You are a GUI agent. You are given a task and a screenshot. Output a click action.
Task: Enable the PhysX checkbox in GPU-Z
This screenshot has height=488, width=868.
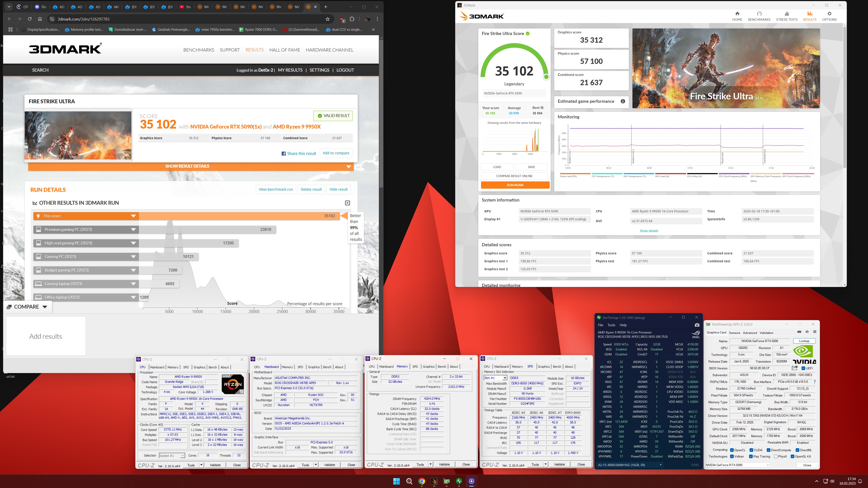[x=776, y=457]
